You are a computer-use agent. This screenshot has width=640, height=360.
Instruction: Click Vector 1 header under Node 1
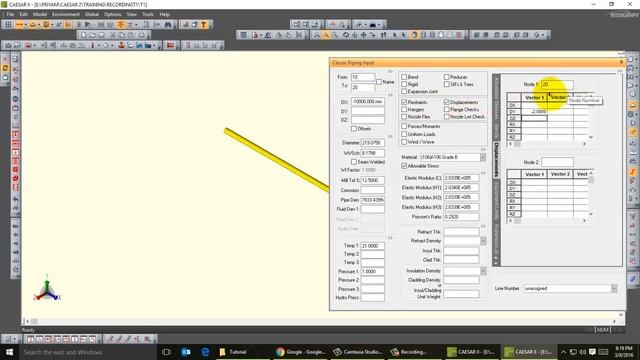(x=534, y=97)
